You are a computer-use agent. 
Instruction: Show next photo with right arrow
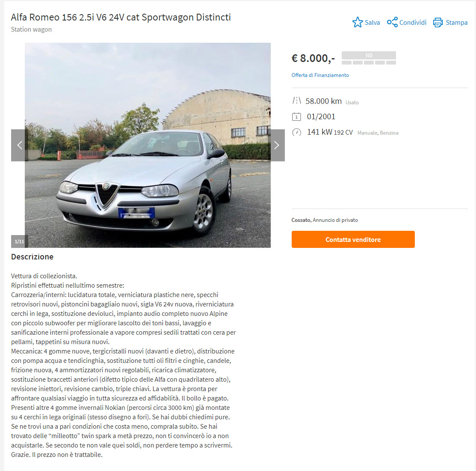[x=277, y=145]
